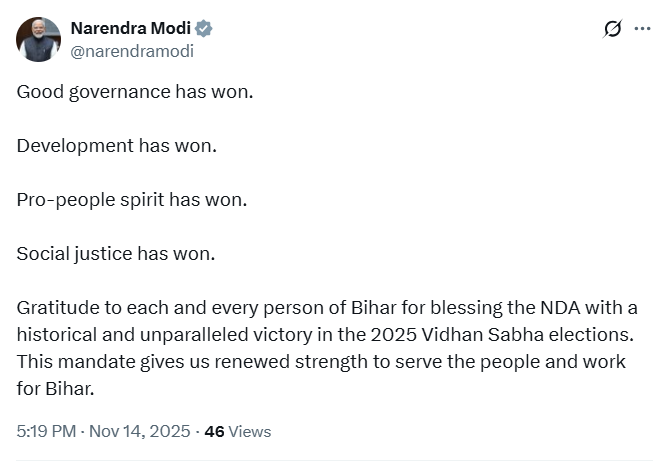Click the line 'Social justice has won.'
Screen dimensions: 667x467
coord(116,253)
